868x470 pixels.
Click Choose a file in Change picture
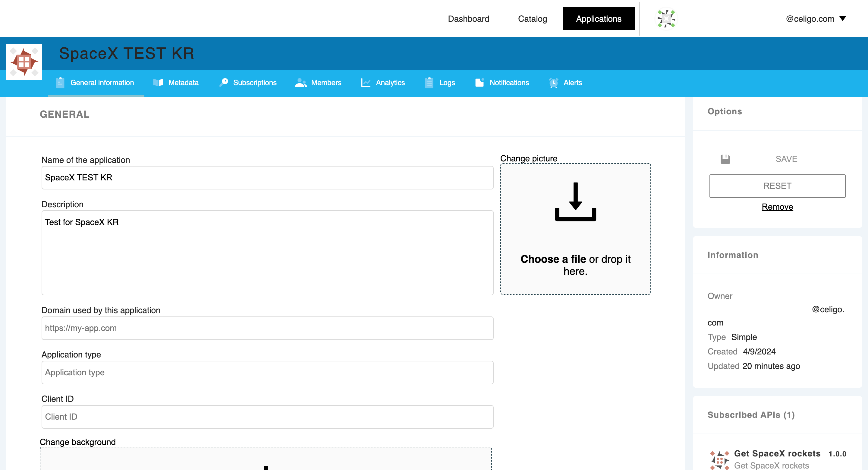coord(553,259)
